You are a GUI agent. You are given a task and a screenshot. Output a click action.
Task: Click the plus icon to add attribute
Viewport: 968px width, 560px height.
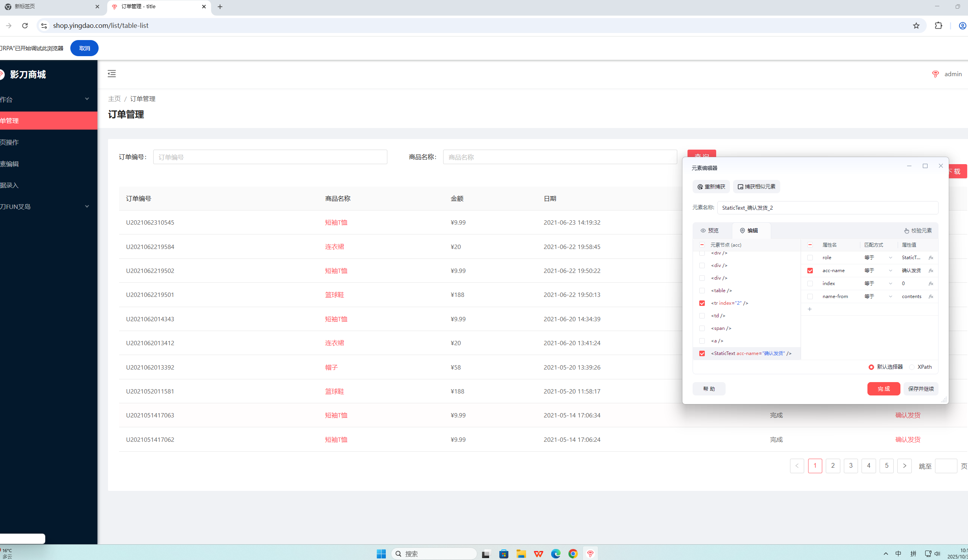pos(810,309)
